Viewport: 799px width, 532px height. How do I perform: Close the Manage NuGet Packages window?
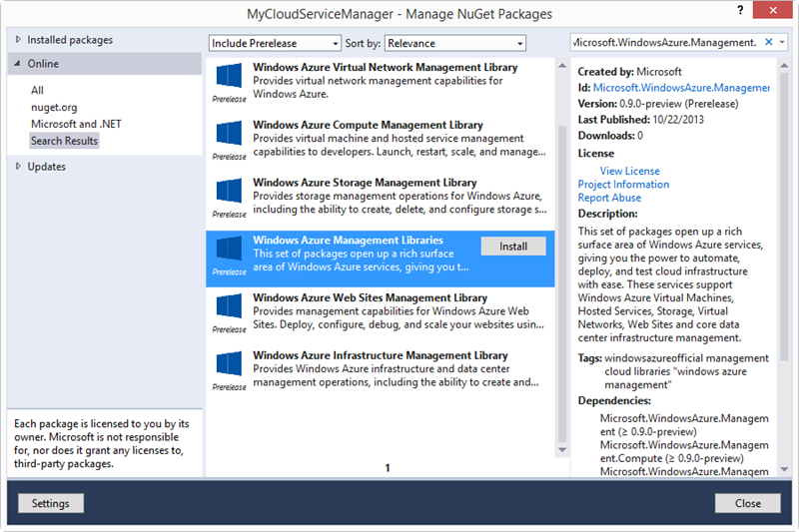tap(772, 10)
